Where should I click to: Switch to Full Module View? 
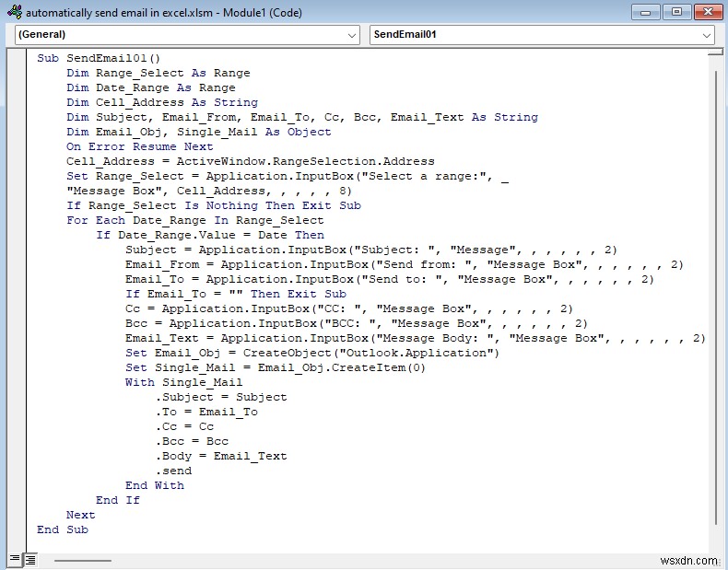tap(30, 559)
